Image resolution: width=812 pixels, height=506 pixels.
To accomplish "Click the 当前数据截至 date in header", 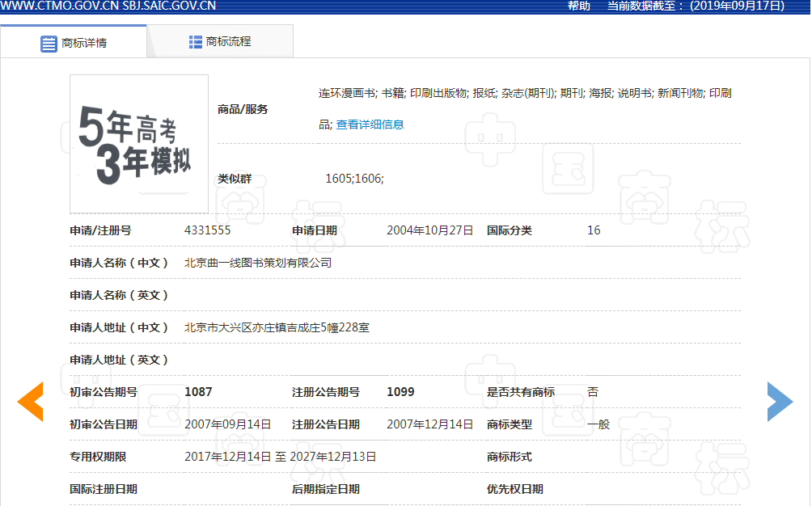I will (x=696, y=6).
